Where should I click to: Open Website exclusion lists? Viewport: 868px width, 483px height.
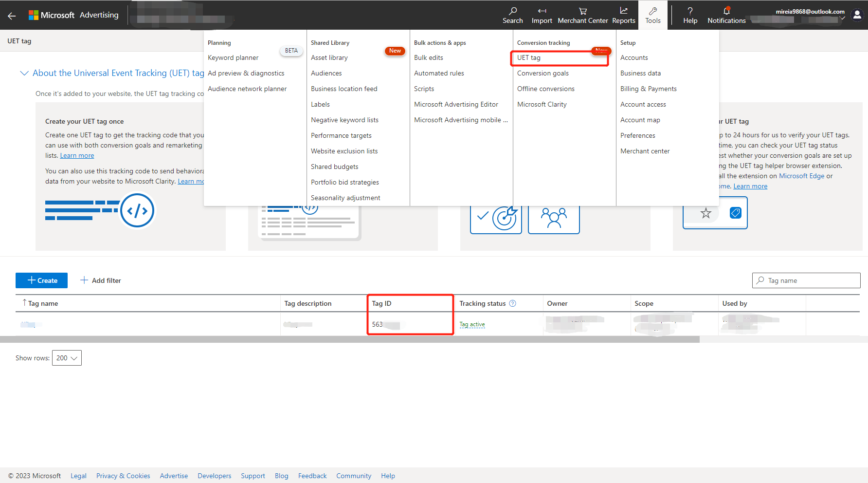pos(344,151)
